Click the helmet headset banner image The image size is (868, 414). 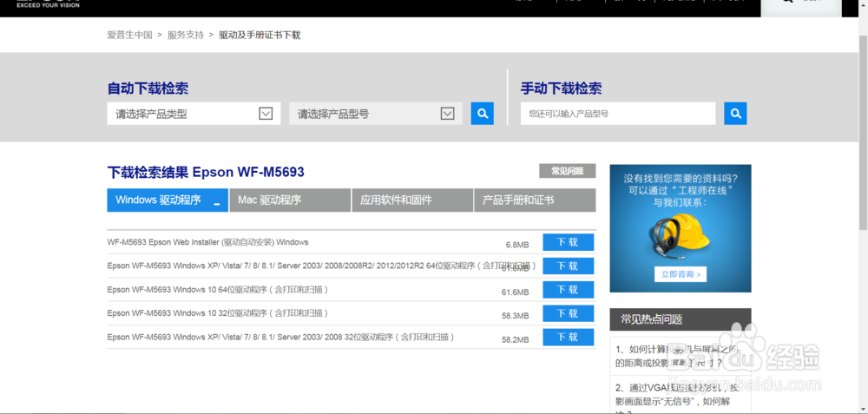[681, 238]
